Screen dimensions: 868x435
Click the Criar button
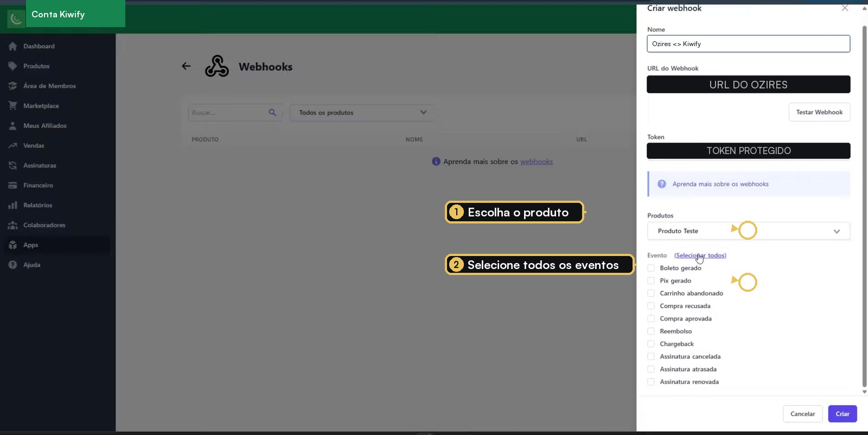843,414
